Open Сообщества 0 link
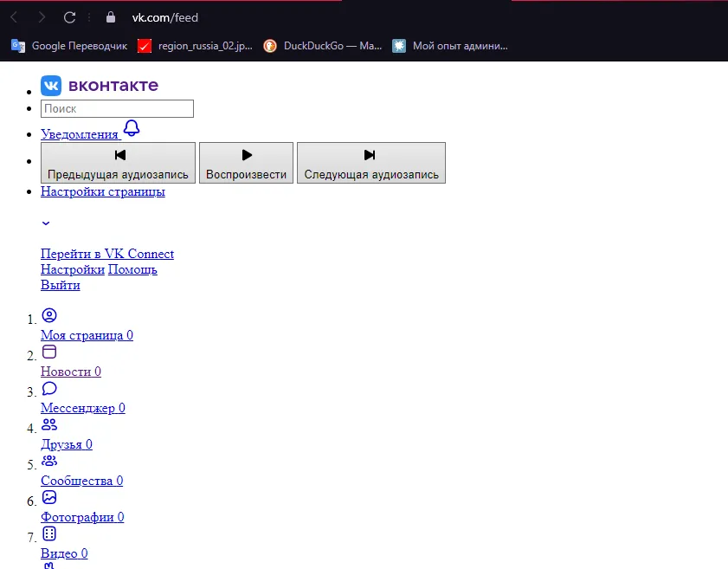Viewport: 728px width, 569px height. (x=81, y=481)
